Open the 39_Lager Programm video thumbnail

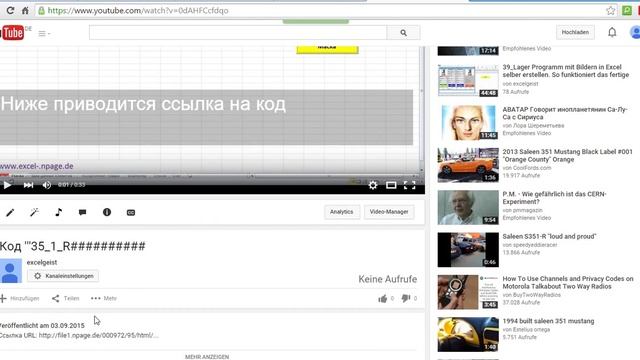click(x=468, y=80)
